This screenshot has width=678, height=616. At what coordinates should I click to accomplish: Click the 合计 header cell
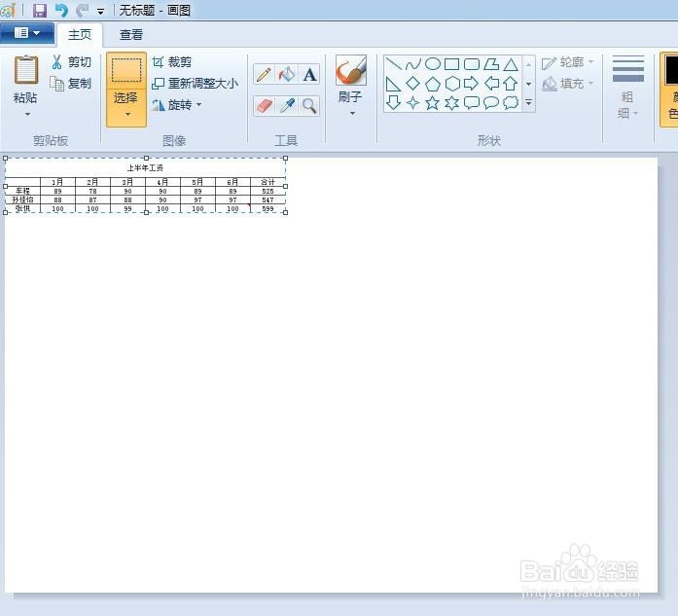[268, 182]
